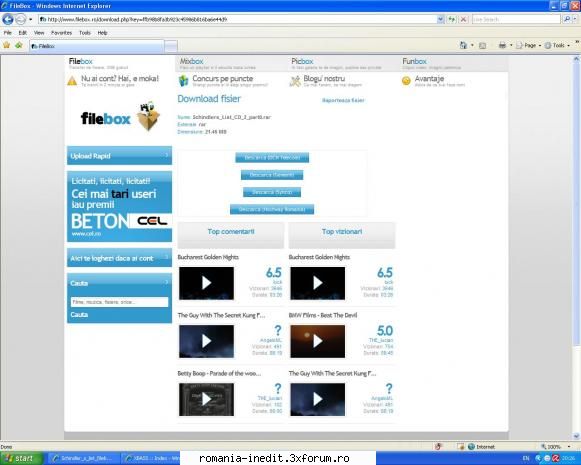The width and height of the screenshot is (581, 465).
Task: Open the address bar history dropdown arrow
Action: pos(440,19)
